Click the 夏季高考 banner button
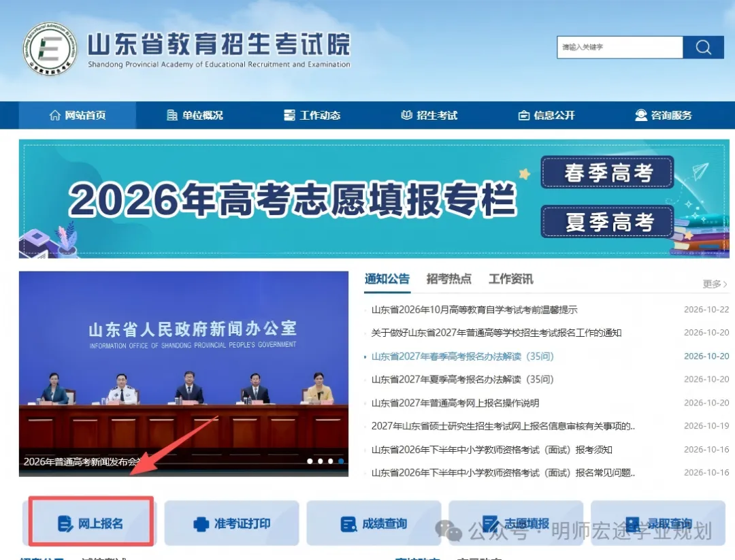 (x=608, y=222)
